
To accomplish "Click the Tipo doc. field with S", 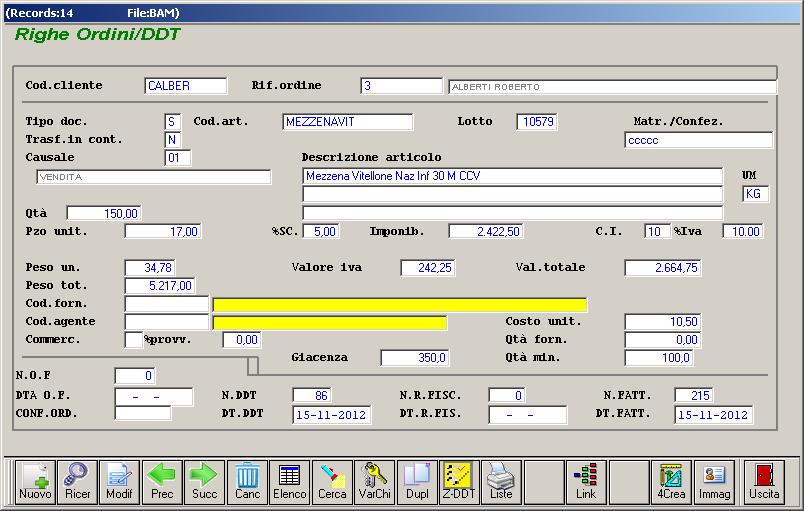I will click(x=172, y=122).
